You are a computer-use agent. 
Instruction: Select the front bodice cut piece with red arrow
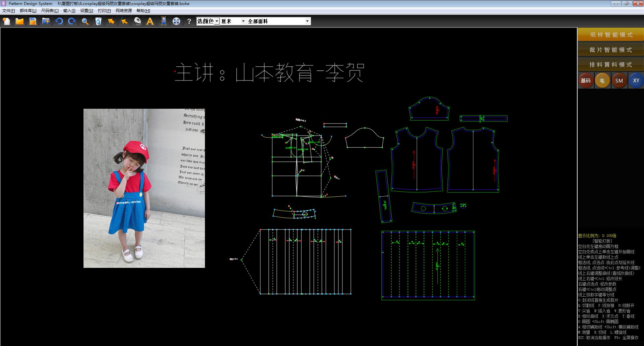pos(417,159)
